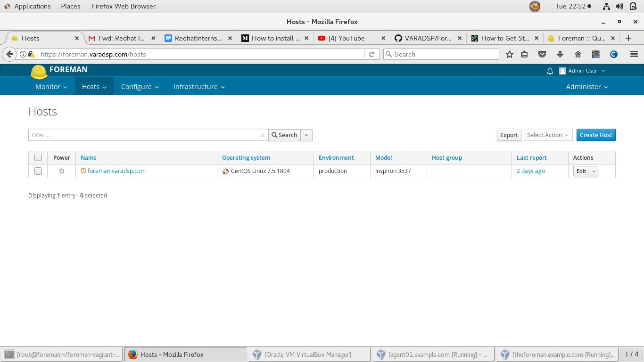Switch to the How to install Medium tab
644x362 pixels.
pos(275,38)
